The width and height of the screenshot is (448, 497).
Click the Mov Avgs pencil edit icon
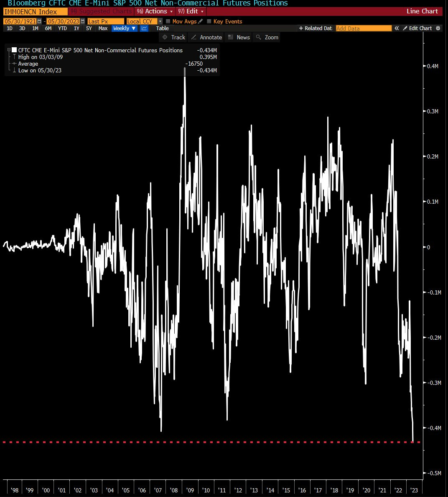[x=200, y=21]
